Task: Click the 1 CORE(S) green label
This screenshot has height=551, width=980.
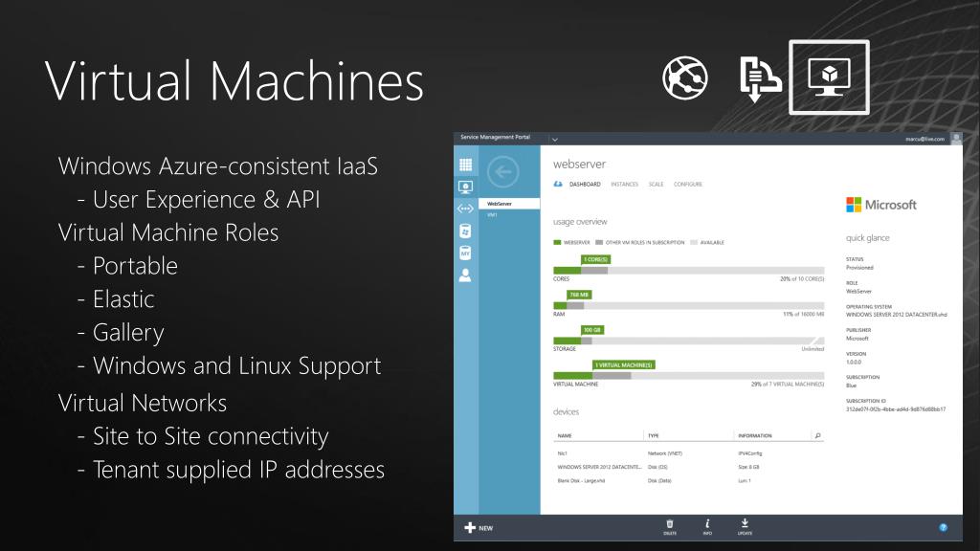Action: click(595, 259)
